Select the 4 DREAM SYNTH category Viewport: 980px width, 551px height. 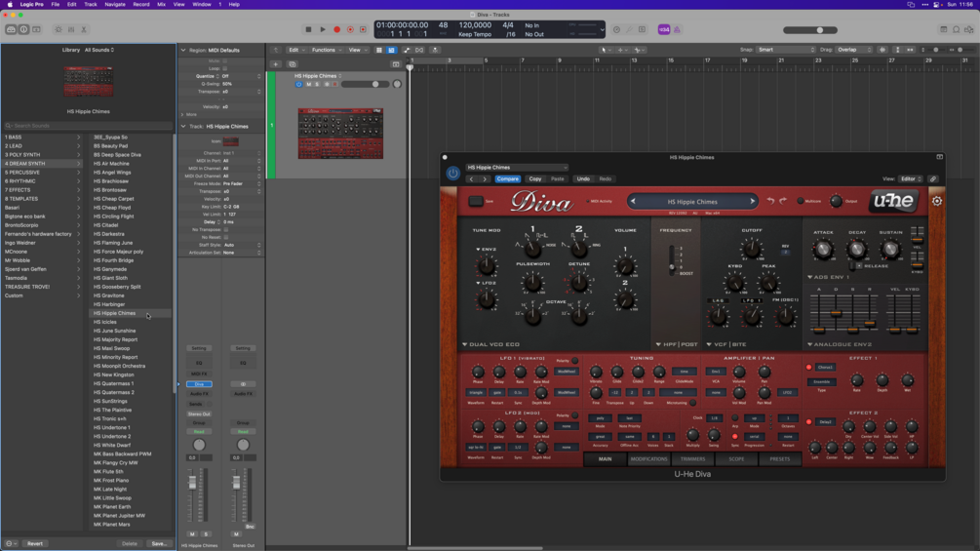point(42,164)
